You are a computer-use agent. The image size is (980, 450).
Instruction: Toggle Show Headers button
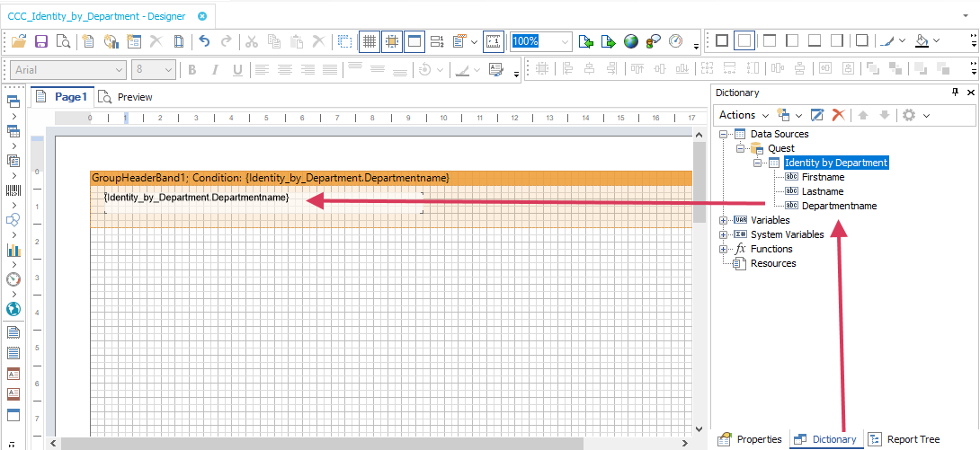click(x=414, y=42)
